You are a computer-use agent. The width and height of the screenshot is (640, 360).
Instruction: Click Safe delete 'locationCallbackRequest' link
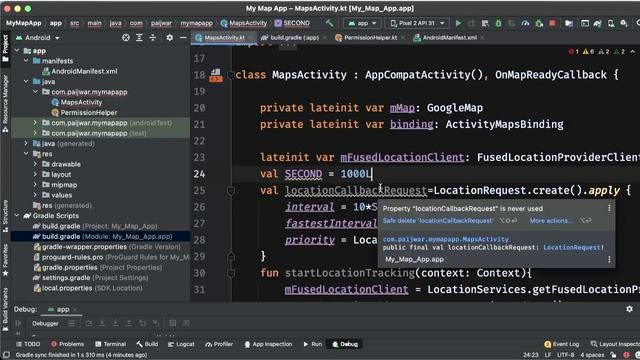(438, 221)
